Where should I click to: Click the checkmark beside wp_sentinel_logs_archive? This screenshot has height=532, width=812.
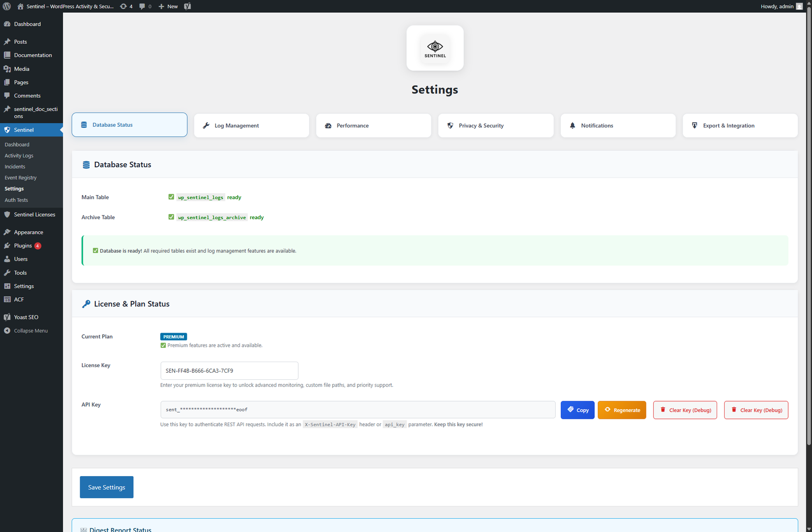pyautogui.click(x=171, y=217)
